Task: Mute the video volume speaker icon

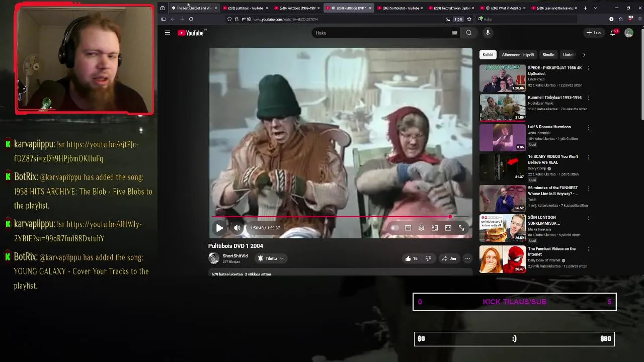Action: pos(237,228)
